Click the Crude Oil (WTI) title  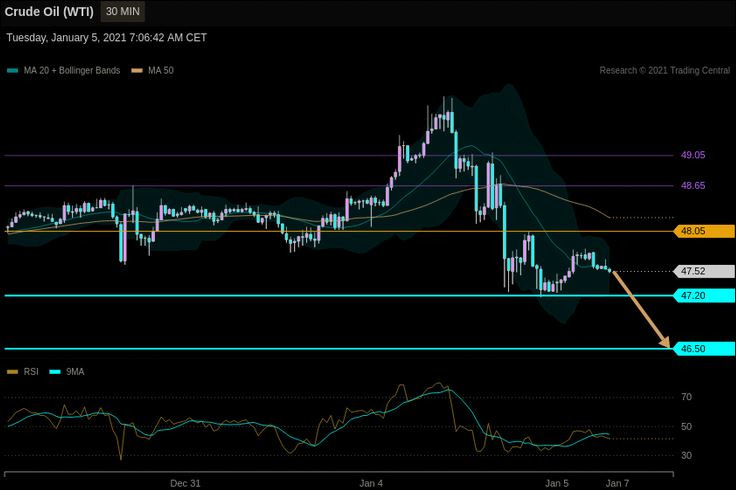[49, 12]
